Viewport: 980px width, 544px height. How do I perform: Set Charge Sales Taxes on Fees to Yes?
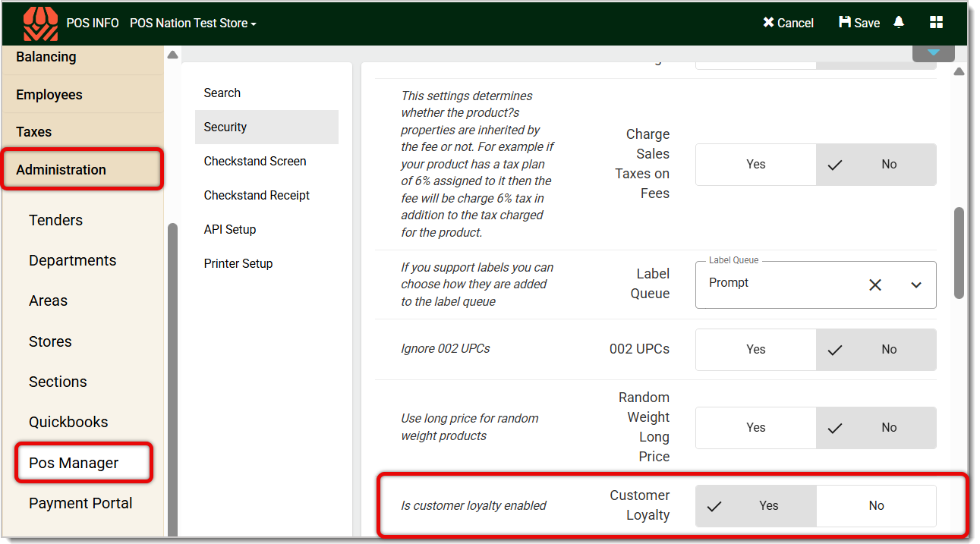pyautogui.click(x=755, y=164)
